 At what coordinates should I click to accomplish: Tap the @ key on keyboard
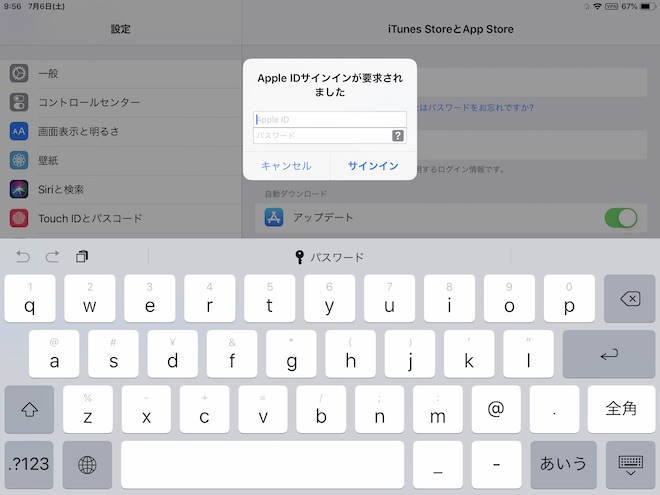point(496,410)
